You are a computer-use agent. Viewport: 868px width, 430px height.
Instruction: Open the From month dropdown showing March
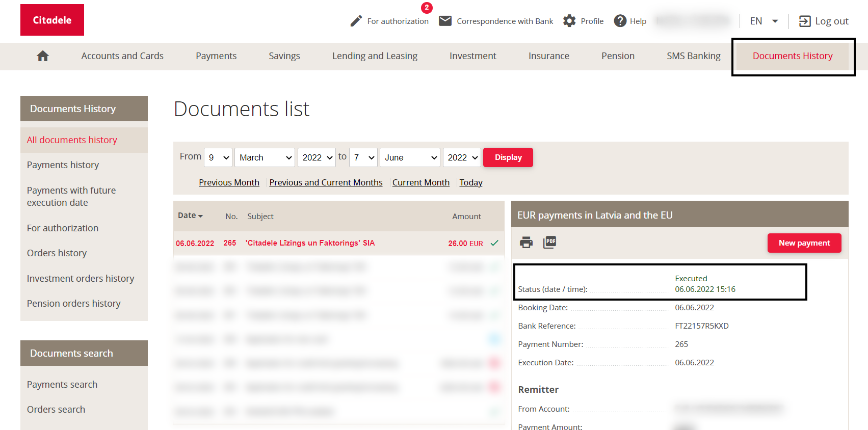click(265, 157)
